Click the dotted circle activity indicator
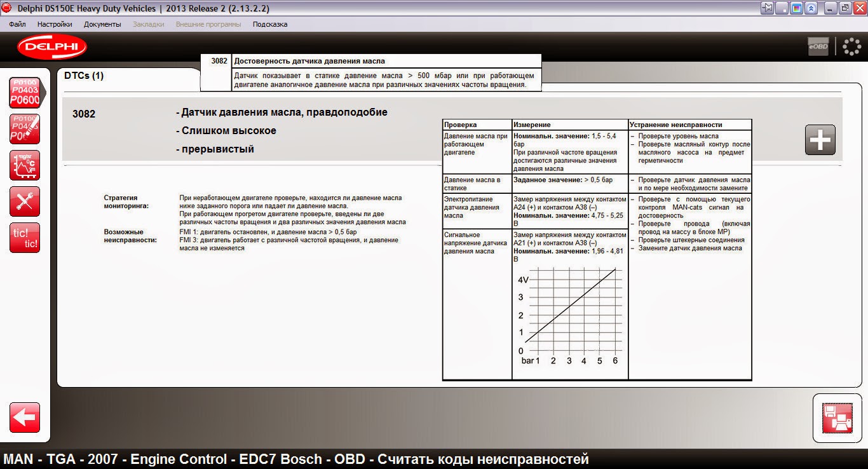868x469 pixels. coord(851,46)
